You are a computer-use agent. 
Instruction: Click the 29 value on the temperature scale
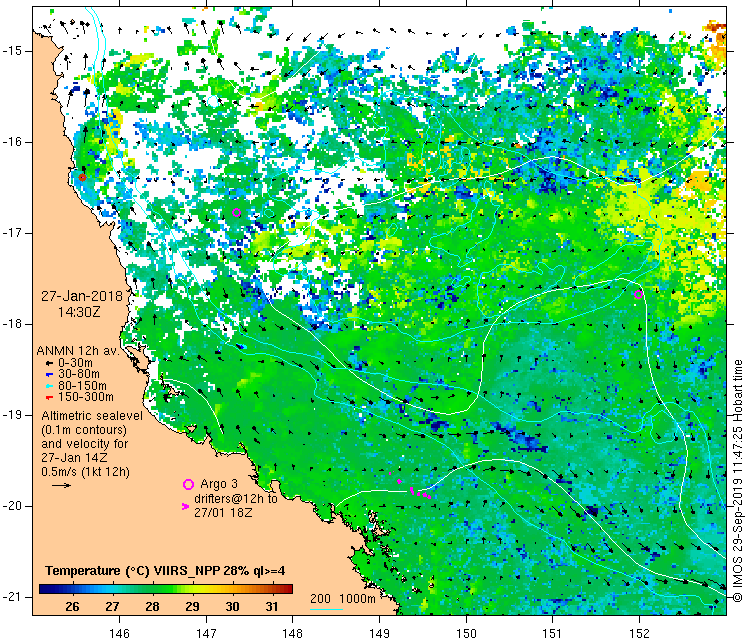[190, 606]
